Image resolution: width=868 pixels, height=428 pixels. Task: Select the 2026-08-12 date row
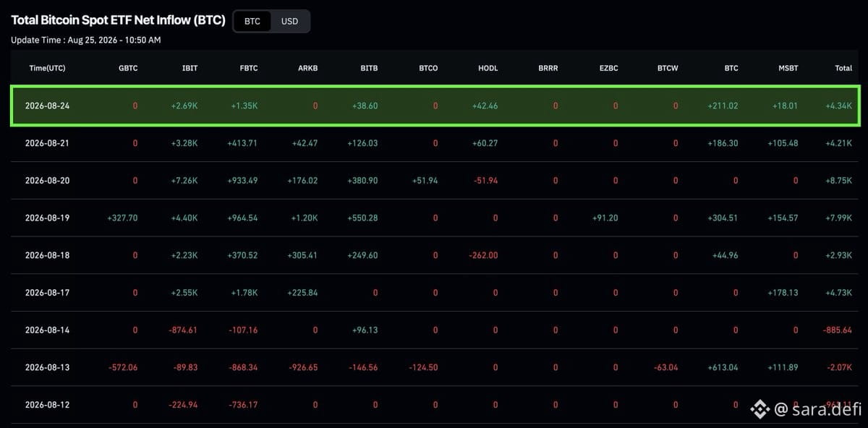(x=434, y=405)
